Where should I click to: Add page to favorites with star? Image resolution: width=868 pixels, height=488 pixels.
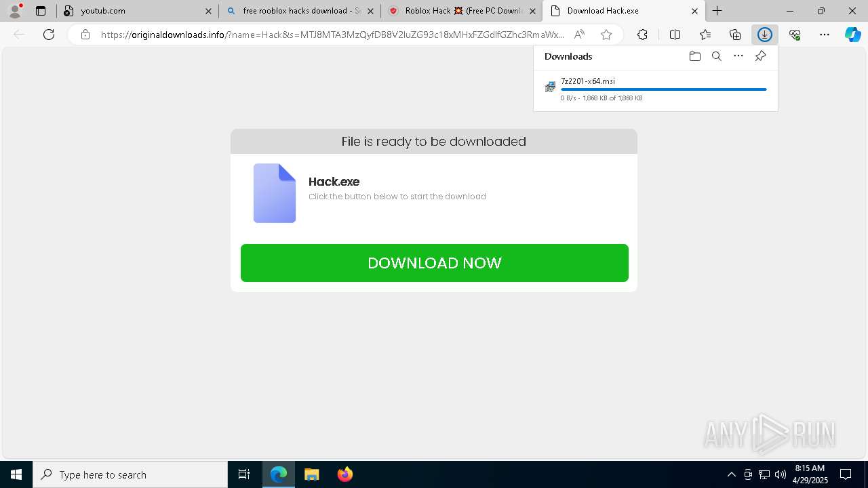click(606, 35)
